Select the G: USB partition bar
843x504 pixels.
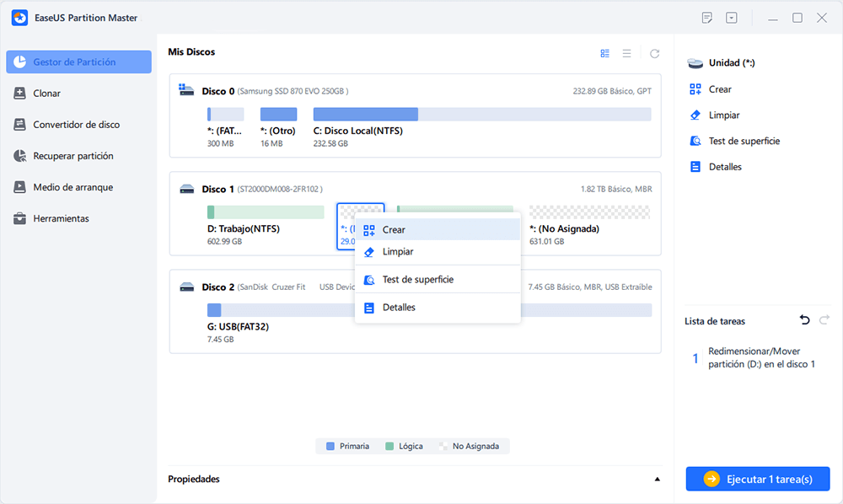(430, 310)
